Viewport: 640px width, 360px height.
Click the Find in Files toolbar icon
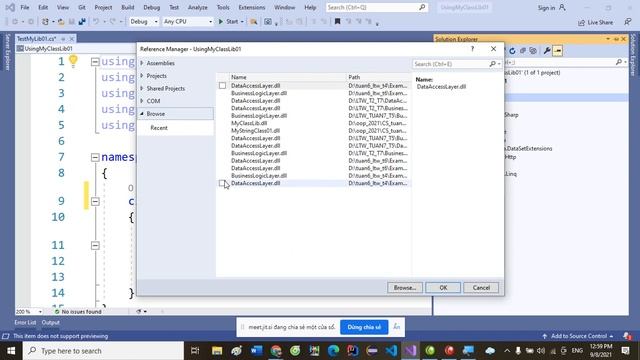tap(253, 22)
